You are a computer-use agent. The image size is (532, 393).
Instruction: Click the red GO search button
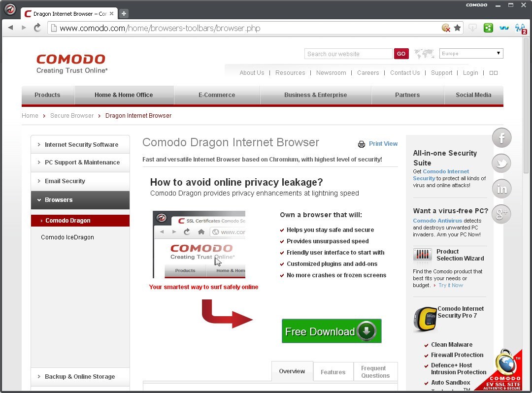(401, 54)
